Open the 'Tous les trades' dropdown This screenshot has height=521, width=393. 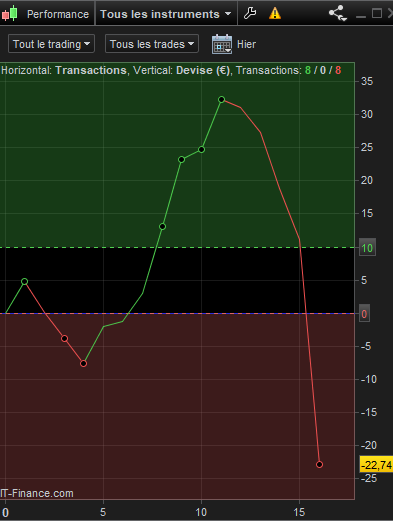coord(152,44)
